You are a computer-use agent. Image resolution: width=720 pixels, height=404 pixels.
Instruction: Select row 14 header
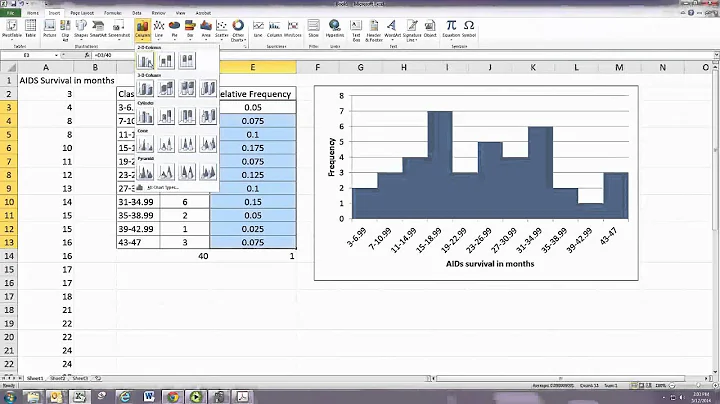[x=9, y=256]
